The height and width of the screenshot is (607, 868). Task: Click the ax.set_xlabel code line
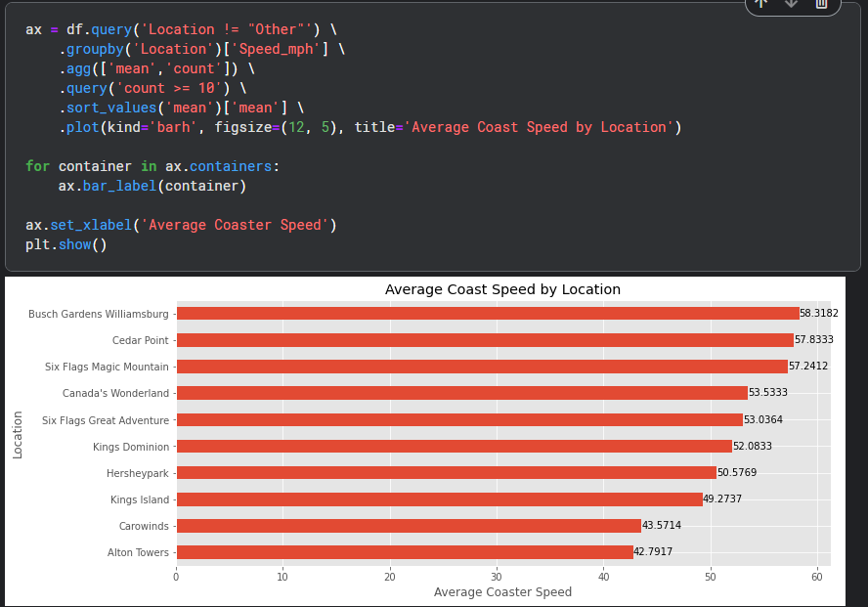181,225
